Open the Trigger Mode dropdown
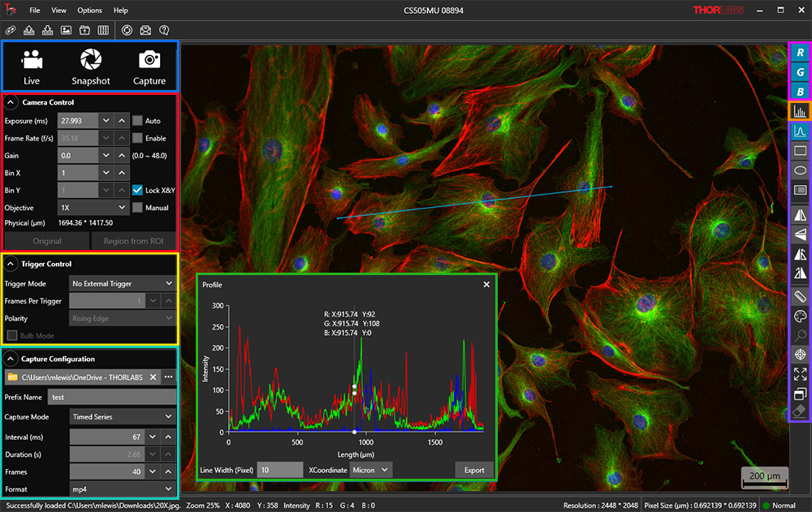 click(123, 284)
